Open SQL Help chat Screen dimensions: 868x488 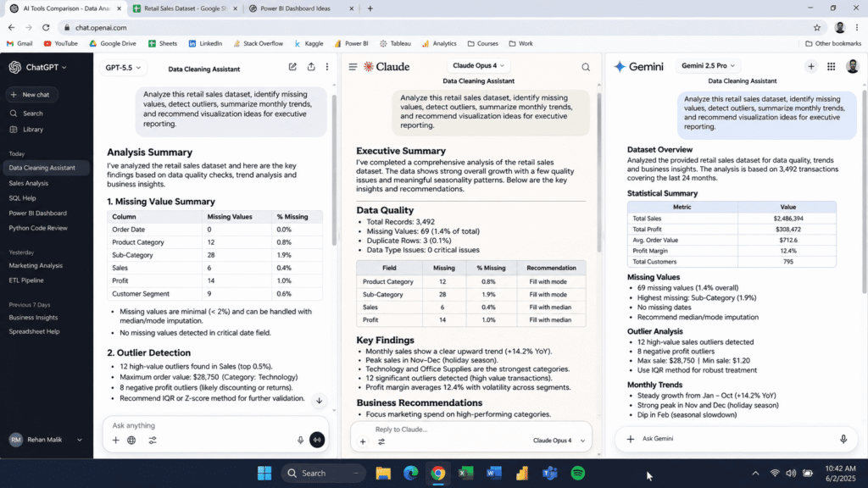pyautogui.click(x=22, y=198)
